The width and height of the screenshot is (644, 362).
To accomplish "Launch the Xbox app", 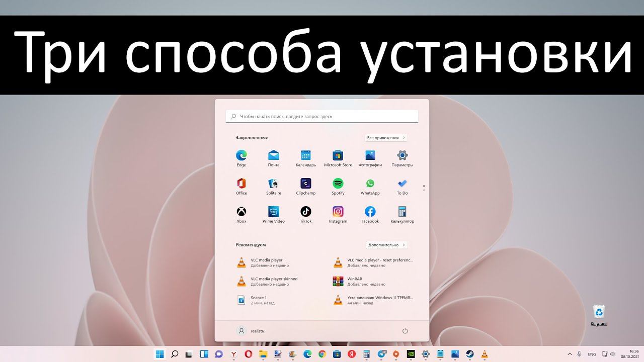I will (x=242, y=215).
